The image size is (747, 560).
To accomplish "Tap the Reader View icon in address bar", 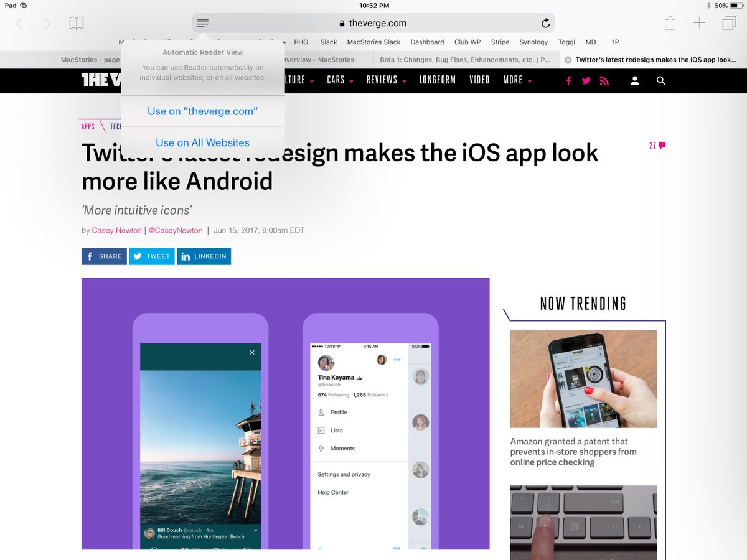I will point(203,23).
